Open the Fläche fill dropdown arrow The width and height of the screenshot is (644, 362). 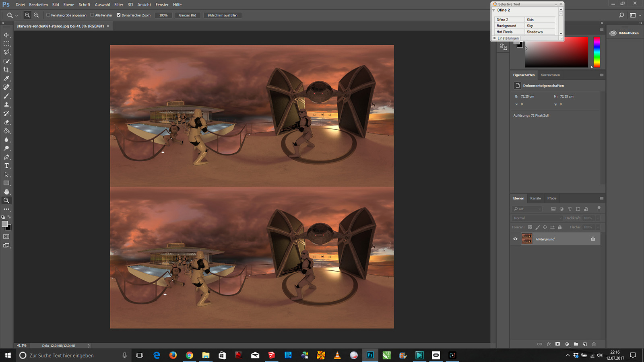click(598, 227)
